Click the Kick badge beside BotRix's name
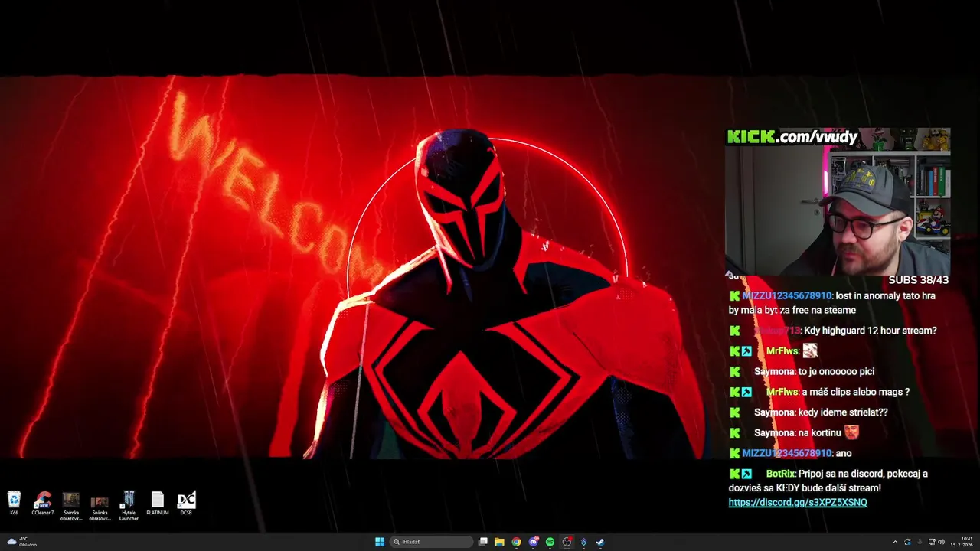This screenshot has height=551, width=980. [x=734, y=474]
